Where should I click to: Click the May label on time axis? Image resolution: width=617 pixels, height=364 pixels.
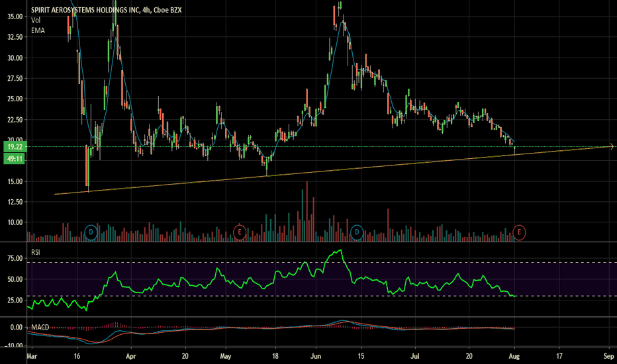click(226, 356)
